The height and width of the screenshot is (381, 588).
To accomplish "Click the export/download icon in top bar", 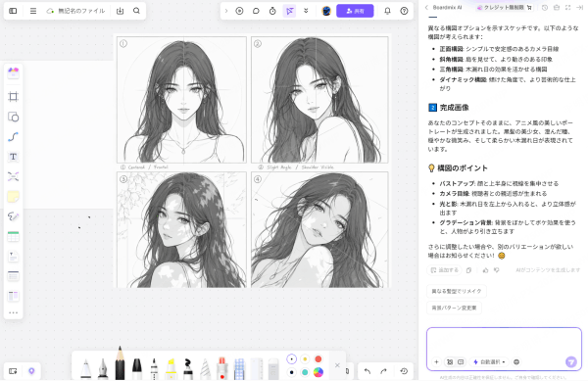I will pyautogui.click(x=120, y=11).
